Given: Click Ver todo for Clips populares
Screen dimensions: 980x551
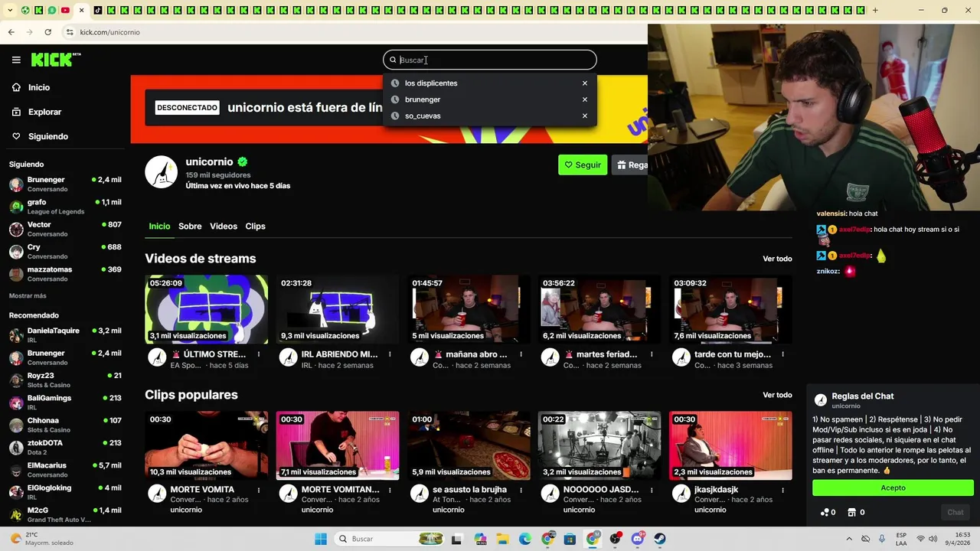Looking at the screenshot, I should (x=777, y=395).
